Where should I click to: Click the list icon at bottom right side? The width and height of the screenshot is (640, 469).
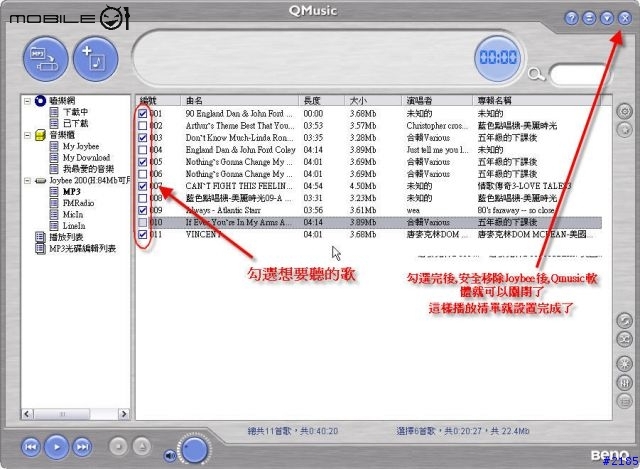(624, 401)
